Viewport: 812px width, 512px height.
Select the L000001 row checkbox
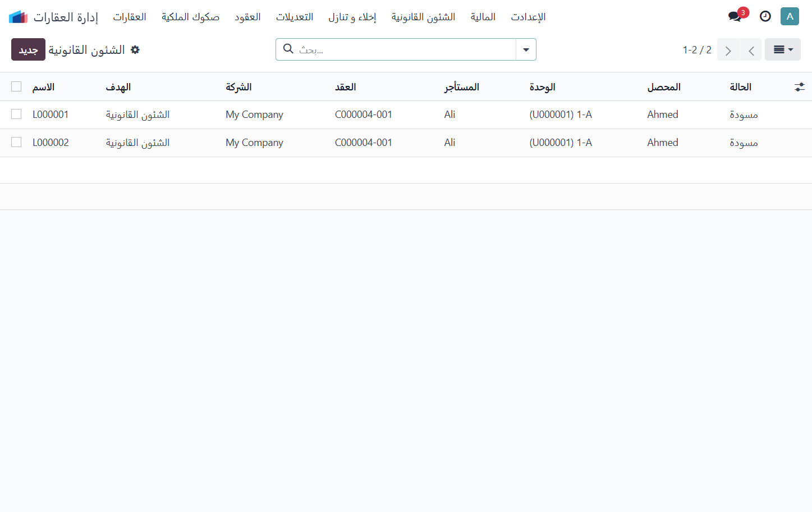16,114
